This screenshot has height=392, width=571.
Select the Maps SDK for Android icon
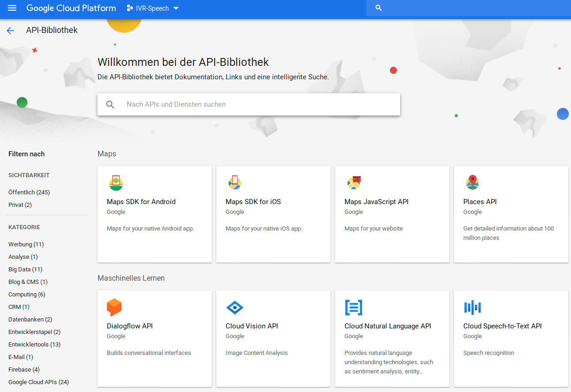pos(116,182)
